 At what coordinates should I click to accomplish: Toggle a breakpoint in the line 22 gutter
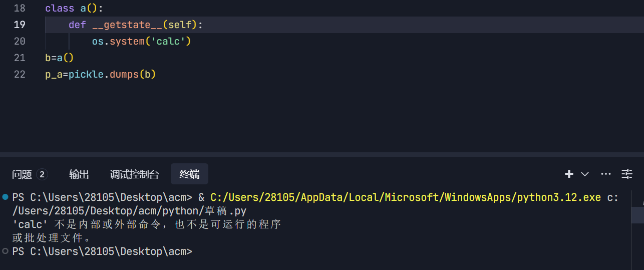[x=5, y=75]
